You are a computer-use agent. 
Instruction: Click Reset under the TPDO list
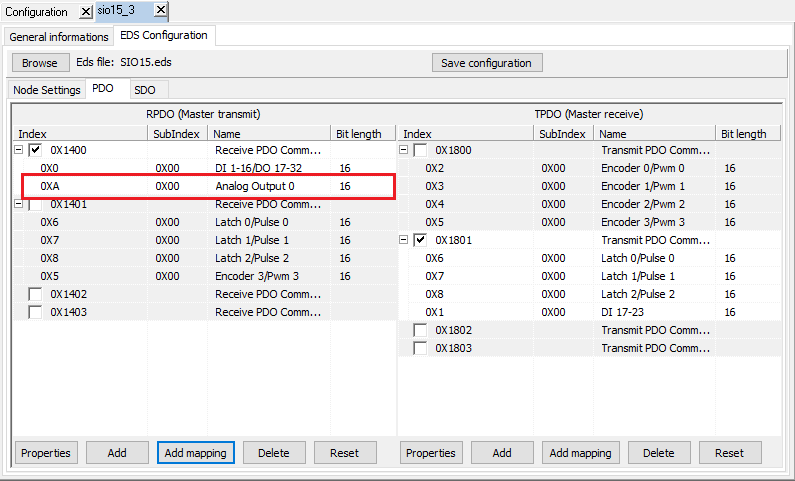pyautogui.click(x=729, y=453)
